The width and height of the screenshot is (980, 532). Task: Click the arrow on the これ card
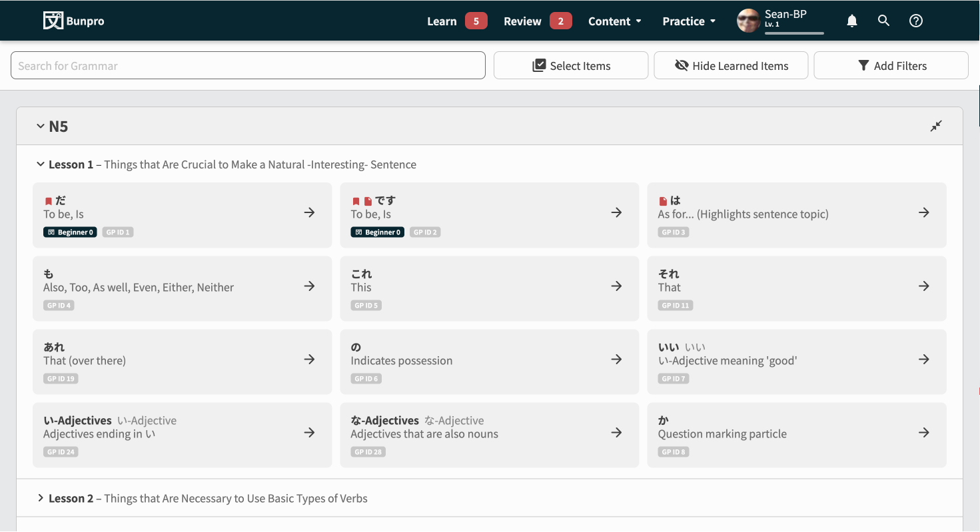pyautogui.click(x=616, y=286)
